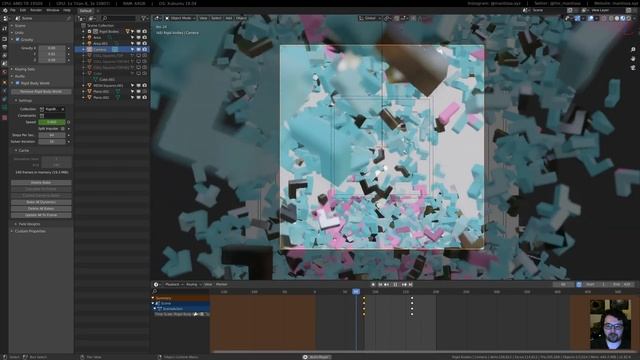Open the timeline Playback menu

tap(174, 284)
